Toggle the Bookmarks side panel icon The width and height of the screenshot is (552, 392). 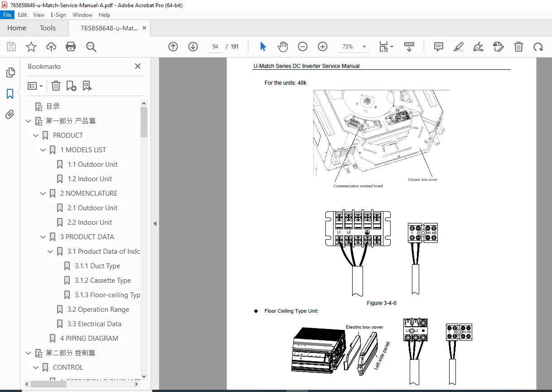tap(10, 94)
